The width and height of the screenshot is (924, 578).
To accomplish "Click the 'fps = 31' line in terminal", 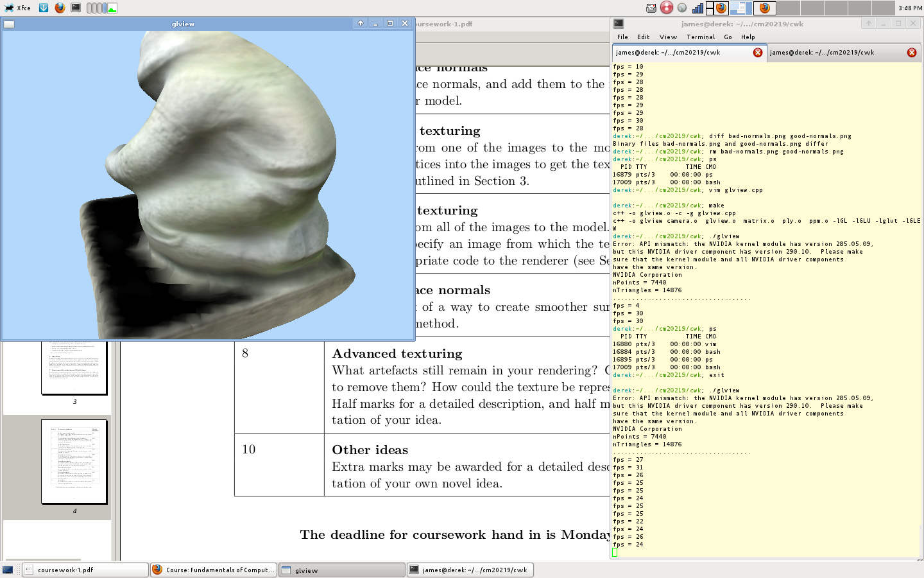I will pos(628,468).
